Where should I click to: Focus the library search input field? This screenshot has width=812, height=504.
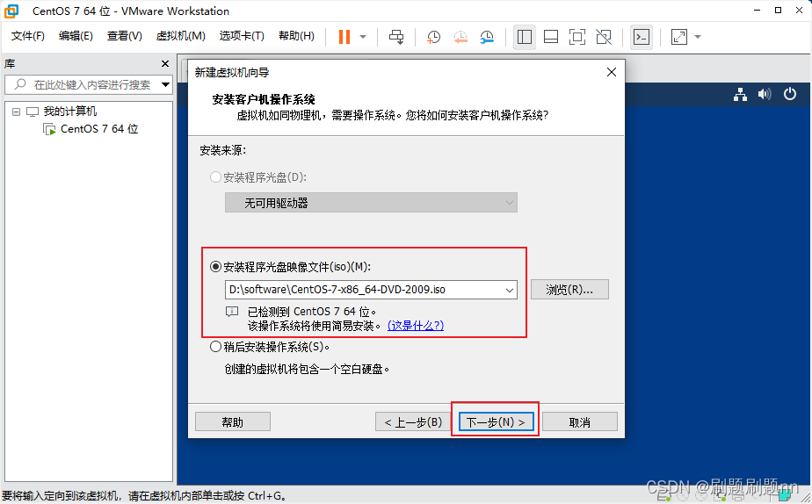88,84
